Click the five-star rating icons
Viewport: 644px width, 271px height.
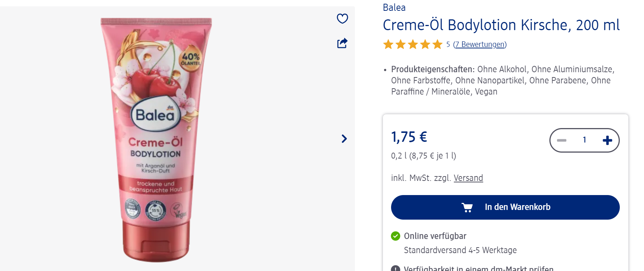413,45
